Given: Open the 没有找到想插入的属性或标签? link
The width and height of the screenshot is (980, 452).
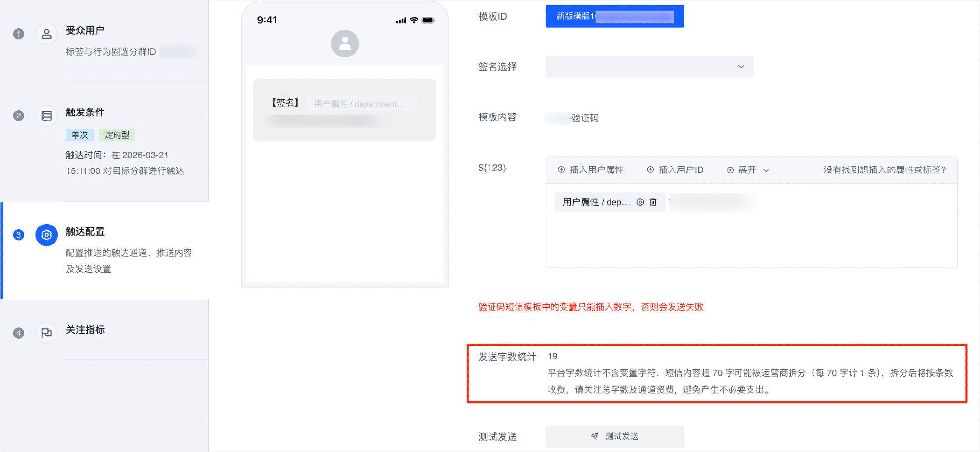Looking at the screenshot, I should click(885, 170).
